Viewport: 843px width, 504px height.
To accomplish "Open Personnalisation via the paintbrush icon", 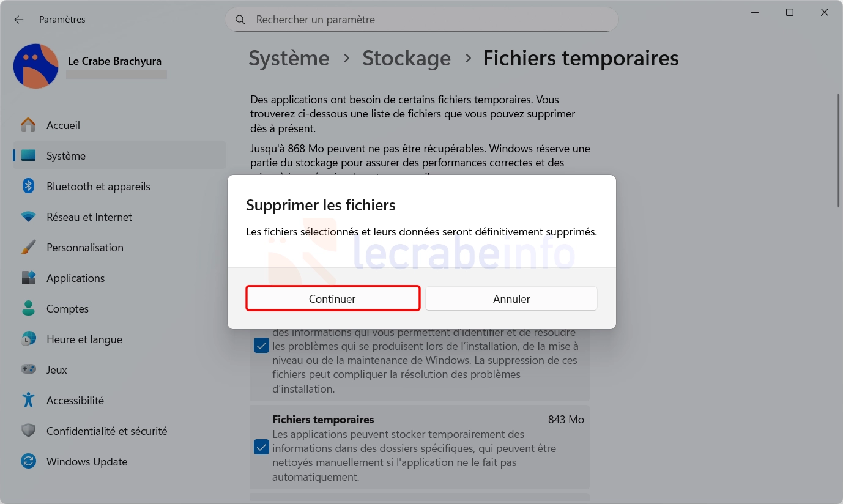I will click(x=28, y=247).
